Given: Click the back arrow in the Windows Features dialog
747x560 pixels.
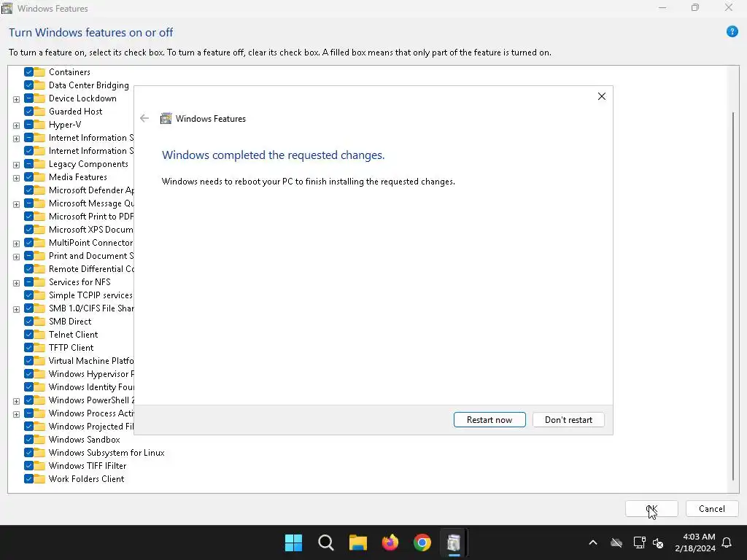Looking at the screenshot, I should (144, 119).
